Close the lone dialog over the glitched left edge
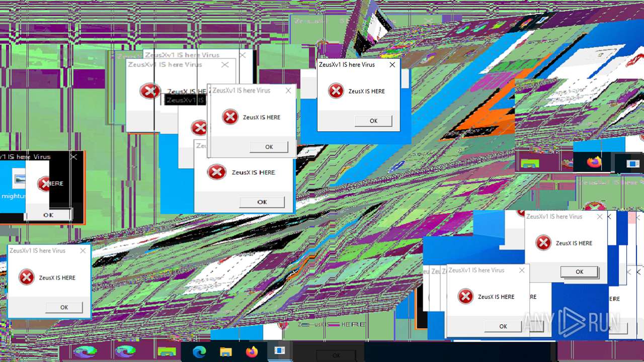The width and height of the screenshot is (644, 362). 83,250
